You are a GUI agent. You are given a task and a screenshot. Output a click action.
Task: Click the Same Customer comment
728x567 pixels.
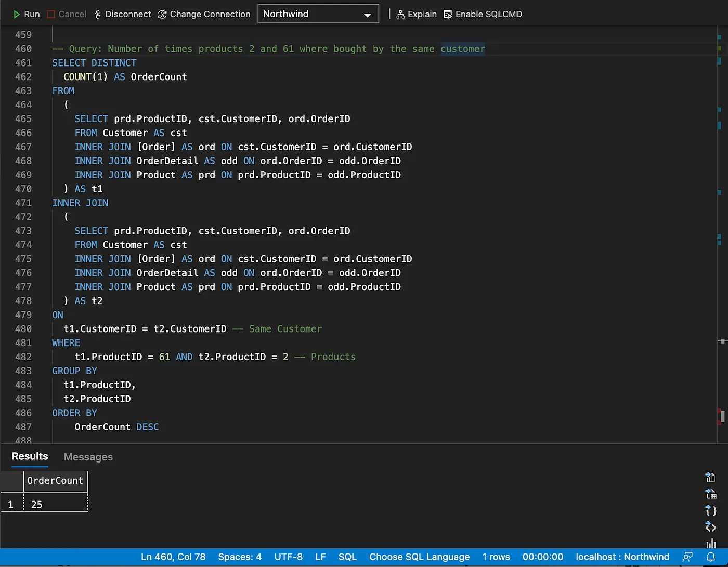point(277,329)
